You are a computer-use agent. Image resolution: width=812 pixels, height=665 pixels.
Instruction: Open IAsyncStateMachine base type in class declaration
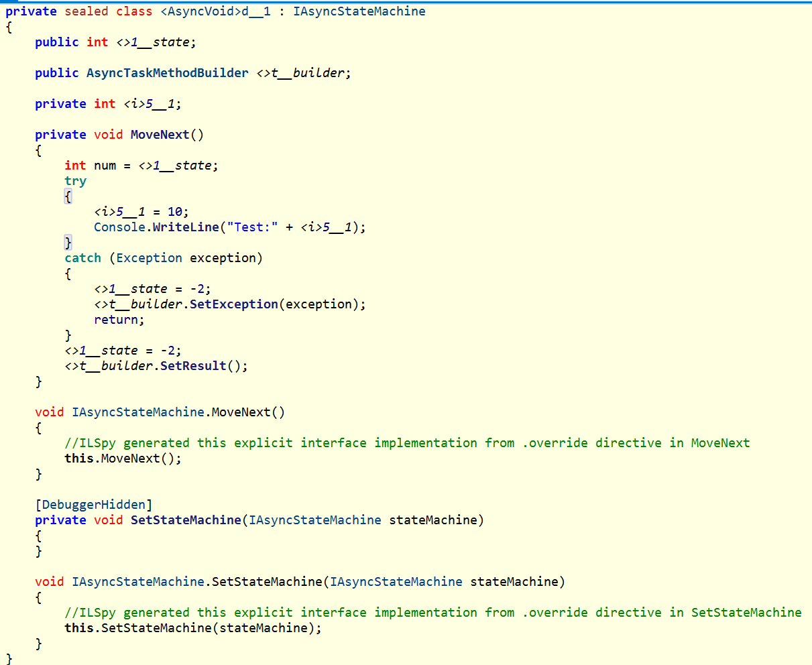[359, 11]
